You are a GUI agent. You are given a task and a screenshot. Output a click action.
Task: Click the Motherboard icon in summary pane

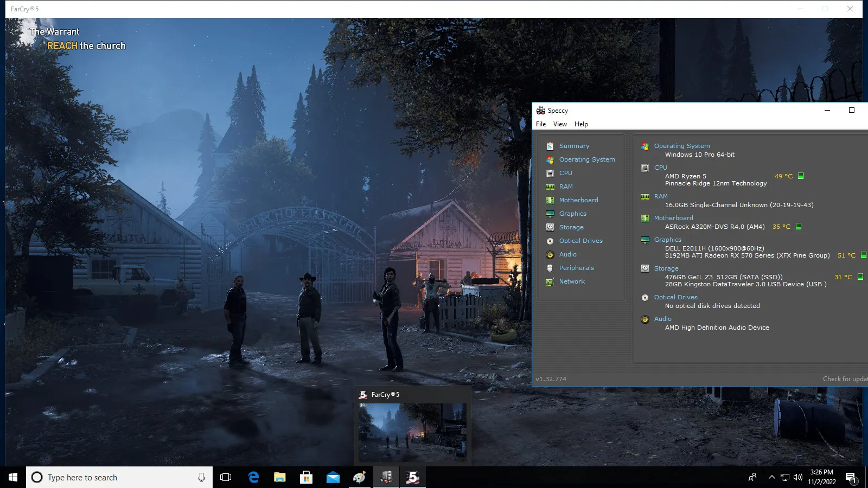point(645,218)
